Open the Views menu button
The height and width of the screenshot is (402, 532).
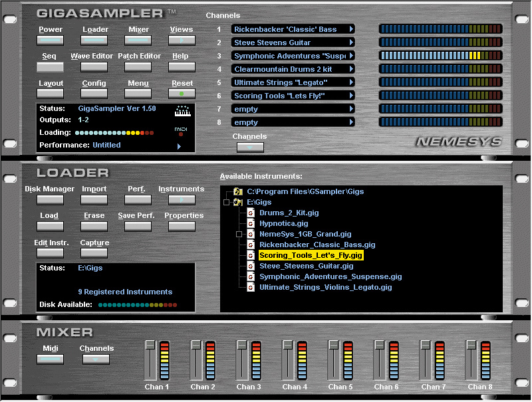pyautogui.click(x=182, y=40)
